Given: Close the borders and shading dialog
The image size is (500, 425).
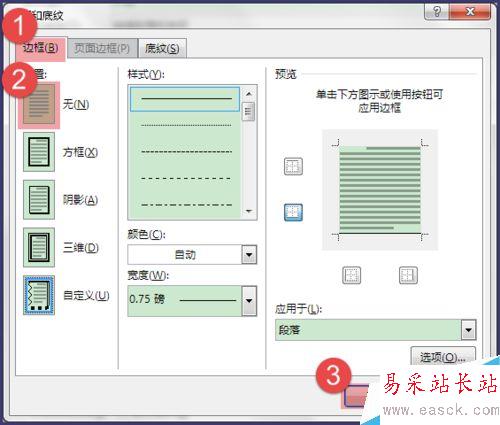Looking at the screenshot, I should pyautogui.click(x=470, y=12).
